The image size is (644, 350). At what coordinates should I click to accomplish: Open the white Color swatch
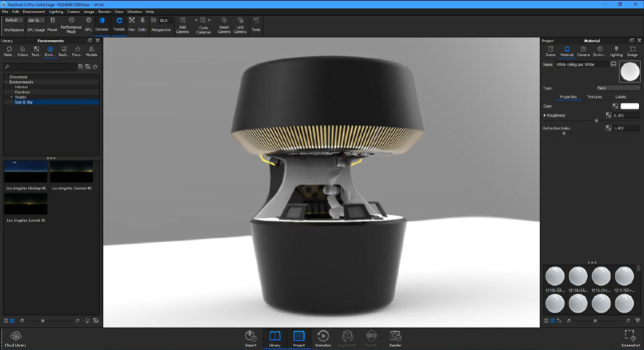(x=629, y=106)
